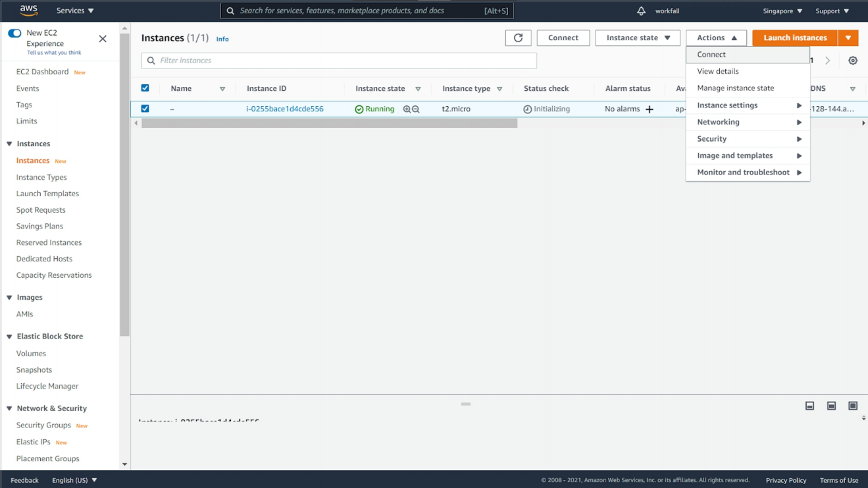Screen dimensions: 868x488
Task: Click the Initializing status check clock icon
Action: click(528, 109)
